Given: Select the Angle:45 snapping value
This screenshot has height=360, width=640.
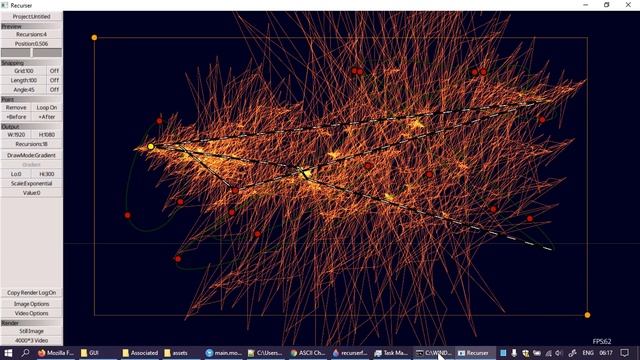Looking at the screenshot, I should [24, 89].
